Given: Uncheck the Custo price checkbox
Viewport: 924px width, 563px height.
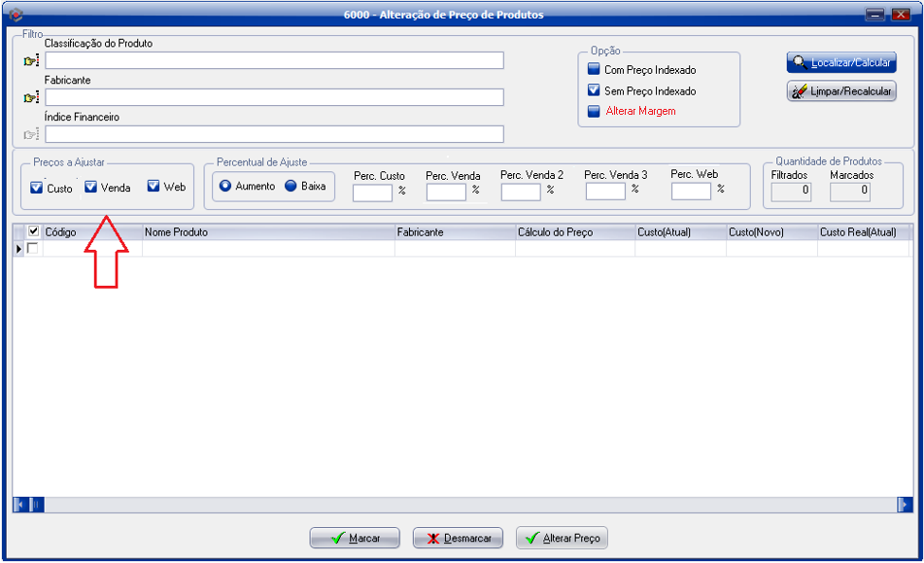Looking at the screenshot, I should [37, 187].
